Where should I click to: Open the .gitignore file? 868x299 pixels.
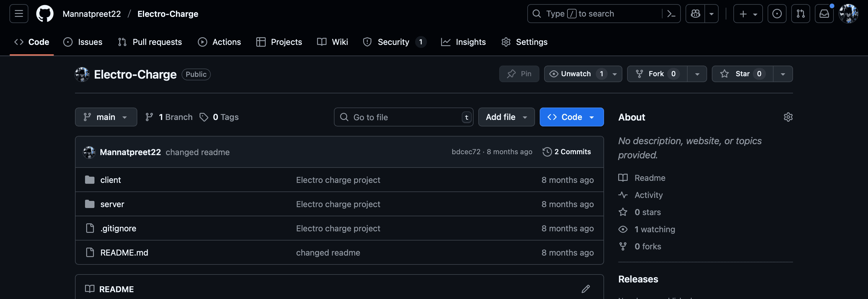point(118,228)
